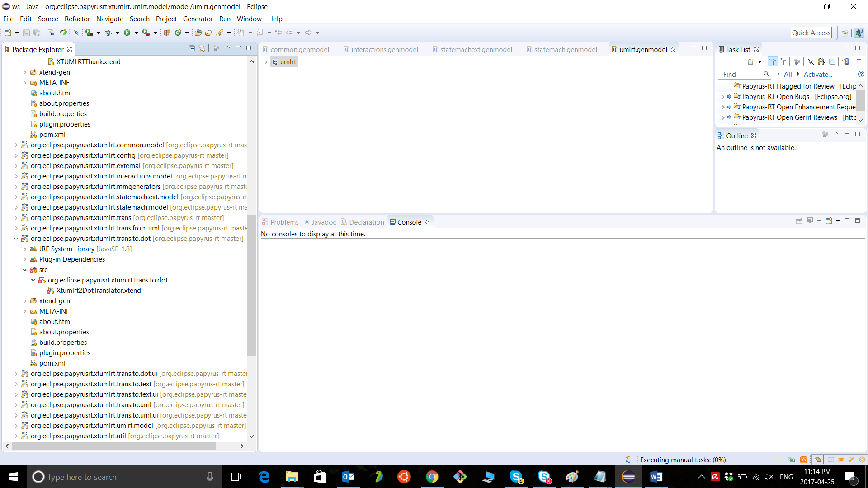Click the Skip All Breakpoints icon
868x488 pixels.
(x=76, y=33)
